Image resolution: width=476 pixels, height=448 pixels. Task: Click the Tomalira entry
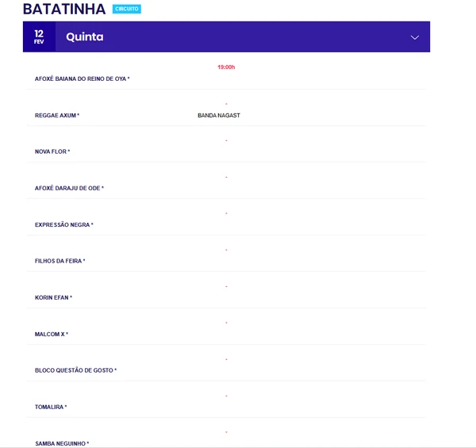coord(51,407)
